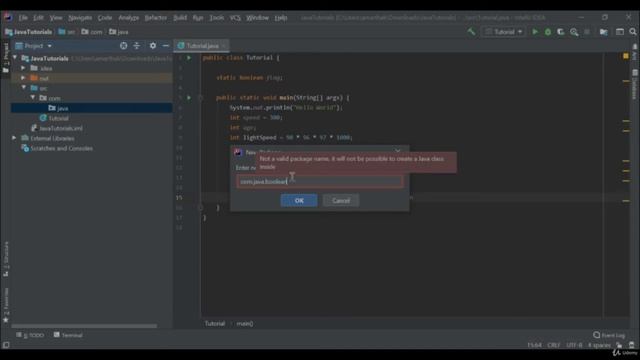
Task: Click the Stop icon in toolbar
Action: coord(587,32)
